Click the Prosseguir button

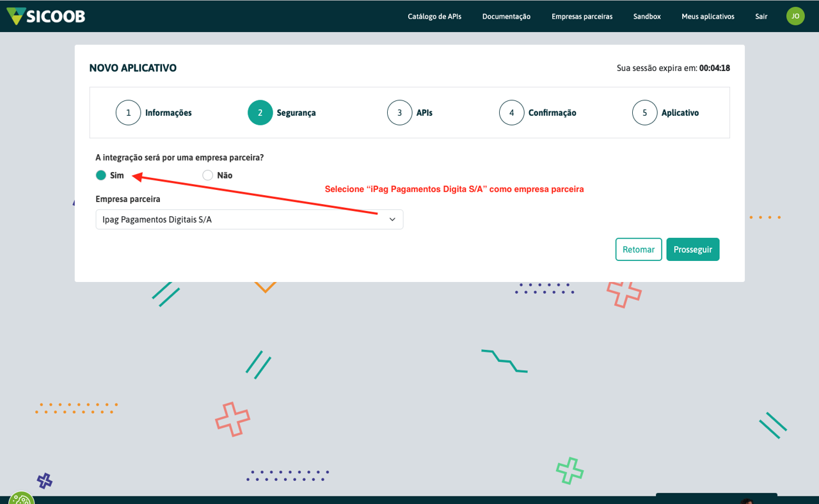(x=693, y=249)
